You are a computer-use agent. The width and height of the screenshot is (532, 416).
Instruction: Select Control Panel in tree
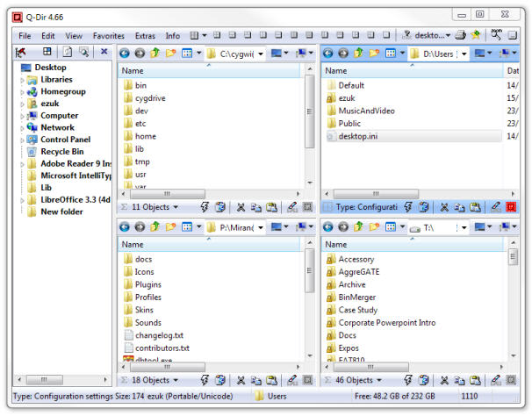pos(66,140)
